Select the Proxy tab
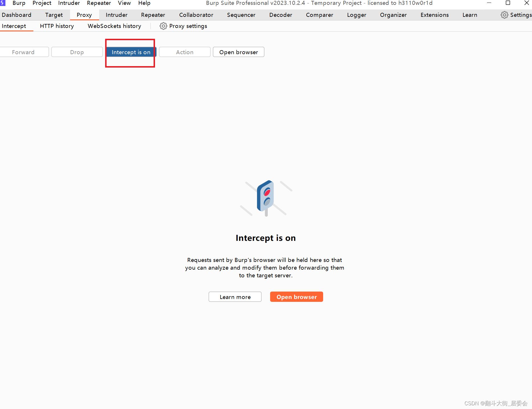 coord(84,15)
